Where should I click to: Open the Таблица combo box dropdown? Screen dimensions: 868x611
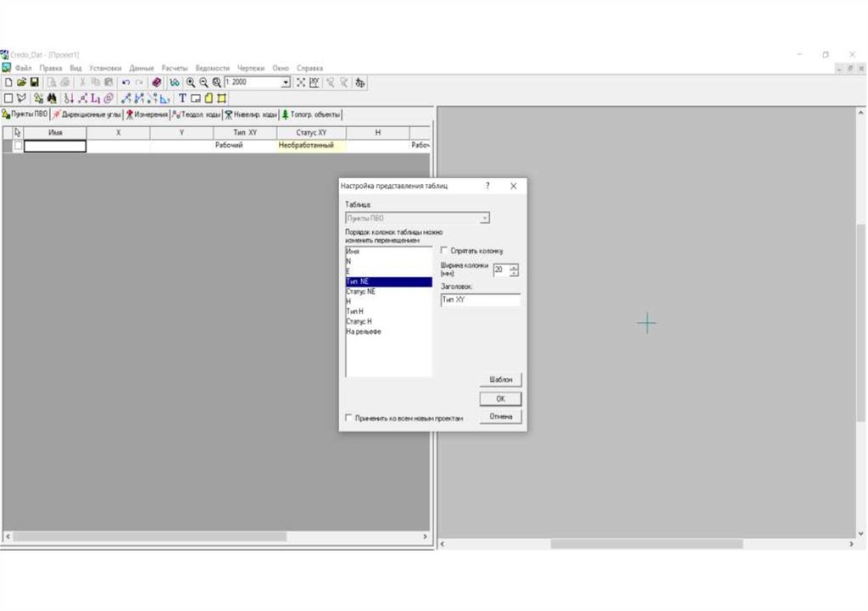click(x=484, y=218)
